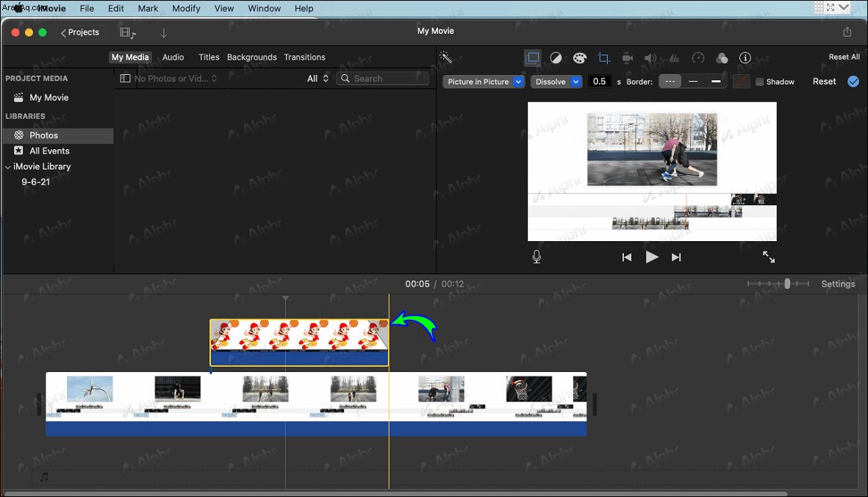Click the media Search field
This screenshot has width=868, height=497.
click(x=382, y=79)
